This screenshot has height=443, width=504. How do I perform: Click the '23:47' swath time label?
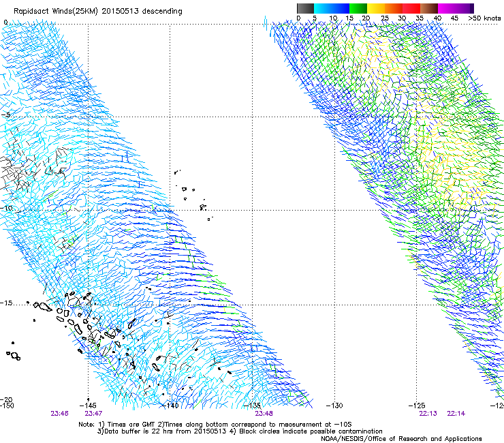[93, 414]
